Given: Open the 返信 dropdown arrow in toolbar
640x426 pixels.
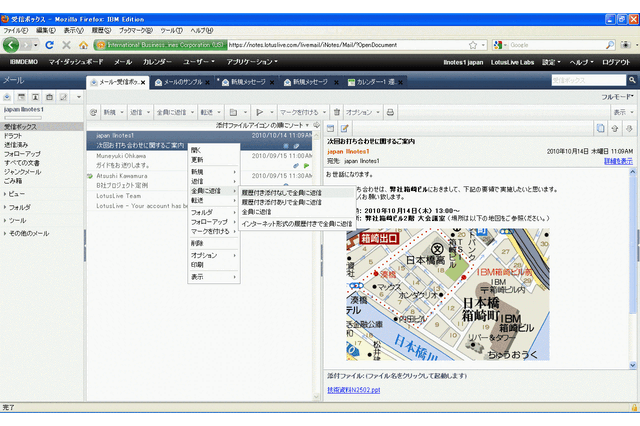Looking at the screenshot, I should coord(148,112).
